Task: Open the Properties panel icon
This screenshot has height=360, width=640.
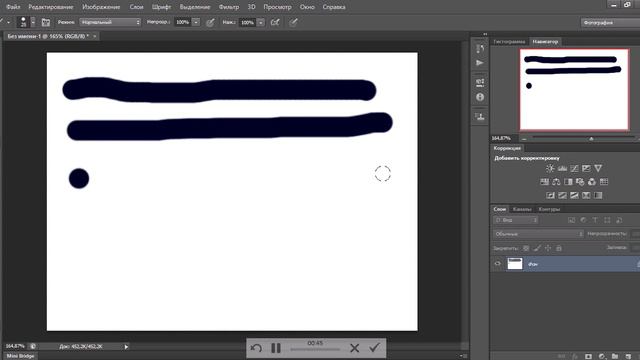Action: click(x=480, y=82)
